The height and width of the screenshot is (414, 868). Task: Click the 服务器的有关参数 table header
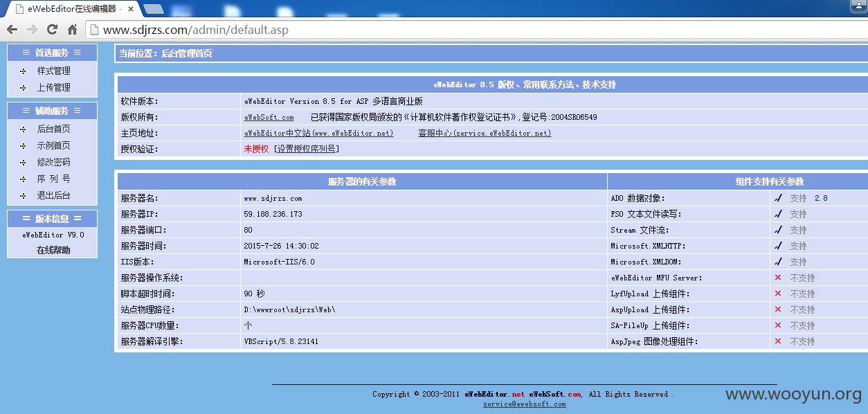pos(362,181)
